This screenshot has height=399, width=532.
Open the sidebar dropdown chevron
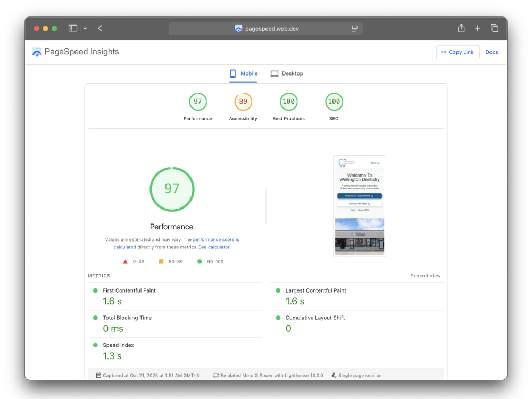(x=85, y=29)
